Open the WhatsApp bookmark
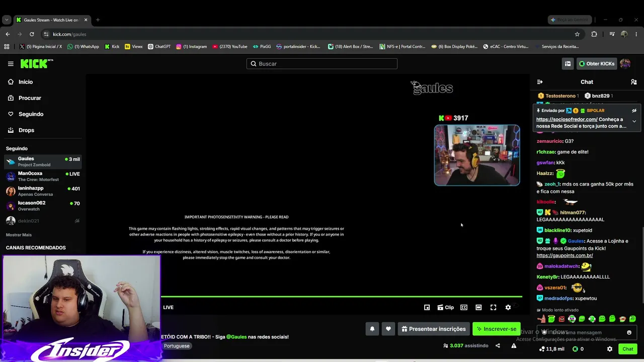Screen dimensions: 644x362 [x=83, y=47]
